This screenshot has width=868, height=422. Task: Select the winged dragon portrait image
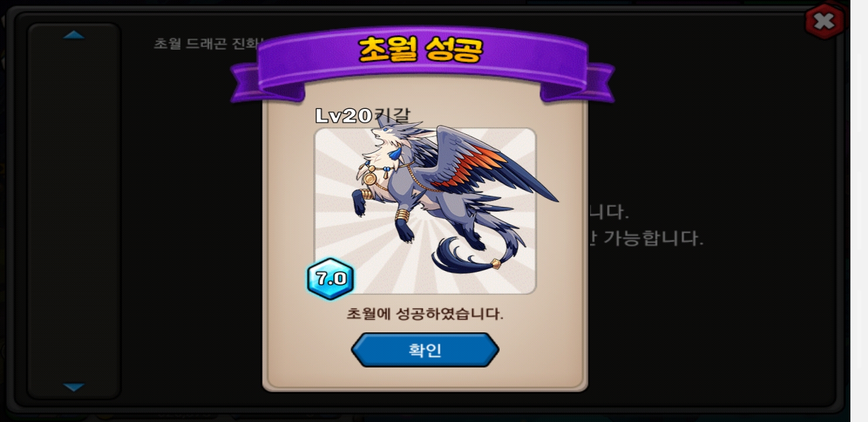[425, 211]
